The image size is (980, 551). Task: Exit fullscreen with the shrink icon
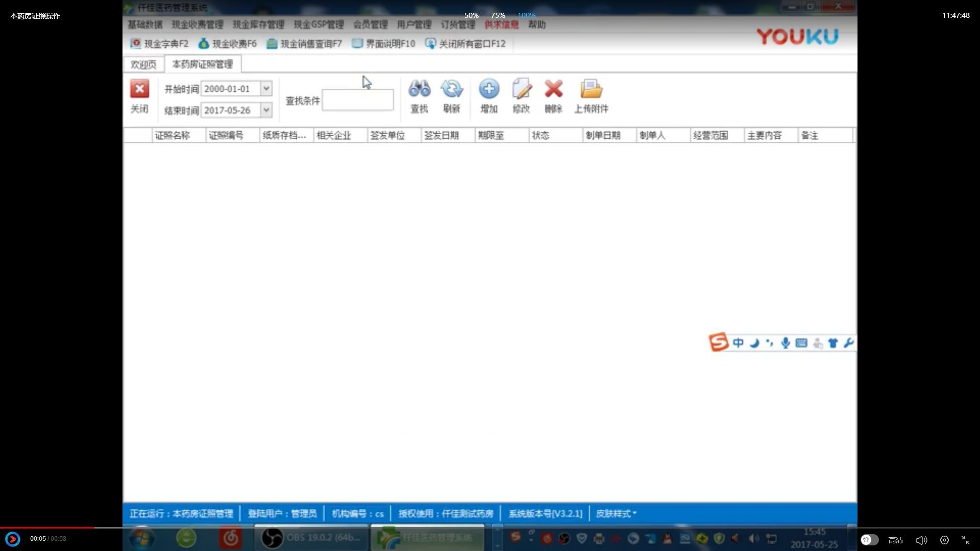coord(965,540)
